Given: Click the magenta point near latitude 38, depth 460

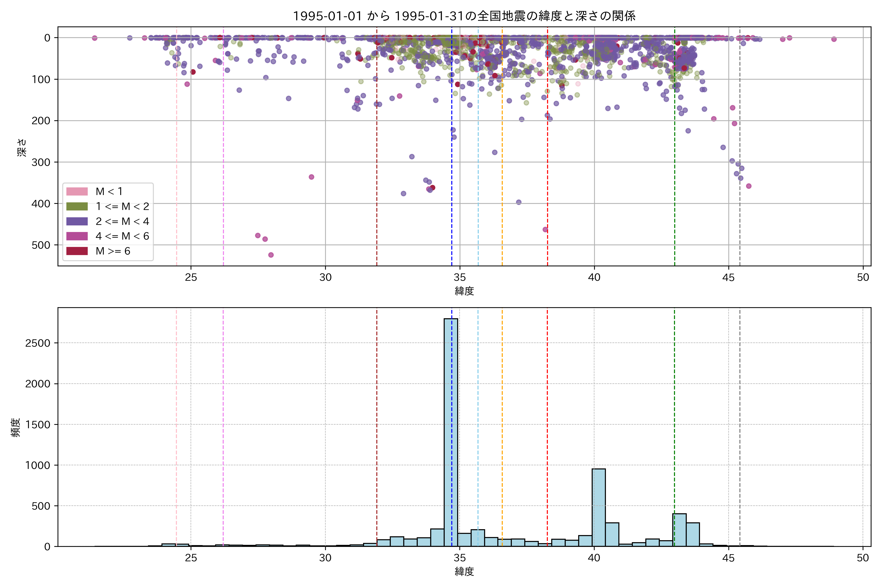Looking at the screenshot, I should click(545, 230).
